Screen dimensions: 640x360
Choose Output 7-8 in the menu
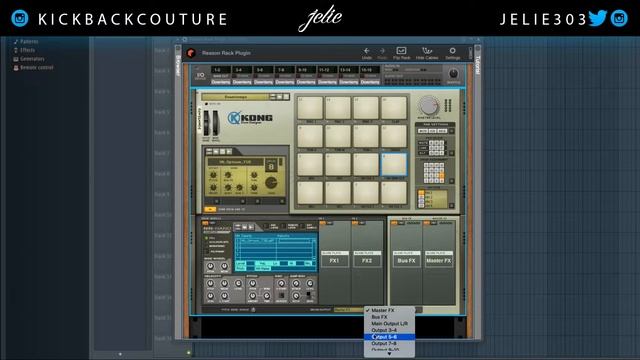click(x=389, y=343)
